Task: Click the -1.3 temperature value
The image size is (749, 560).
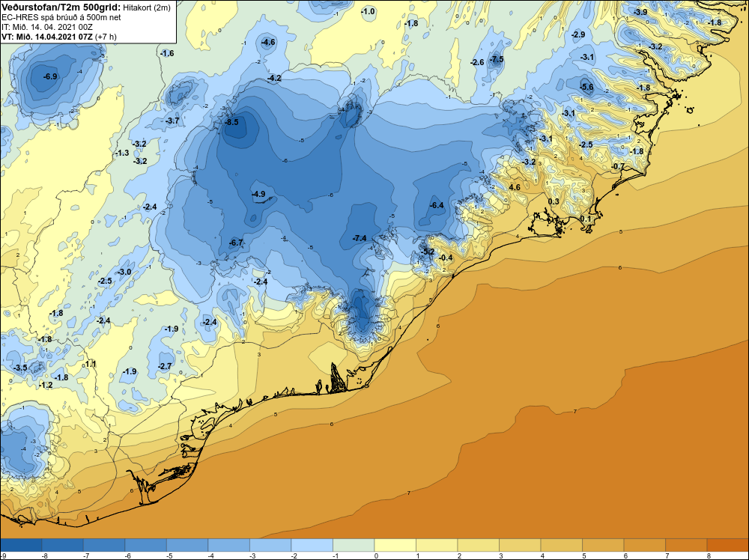Action: pos(122,153)
